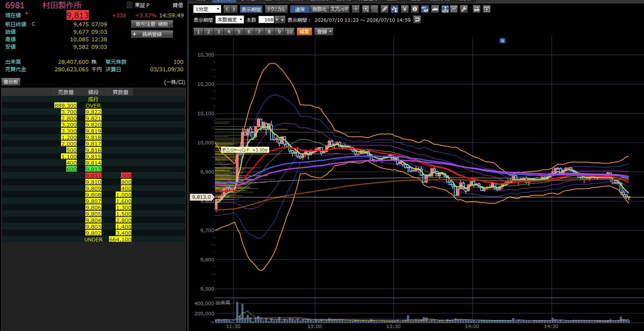This screenshot has width=644, height=331.
Task: Click the yen price icon
Action: 404,9
